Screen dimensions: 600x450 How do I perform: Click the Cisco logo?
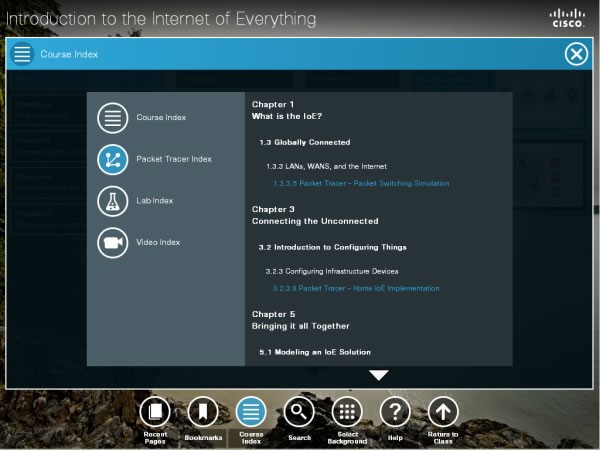click(568, 17)
